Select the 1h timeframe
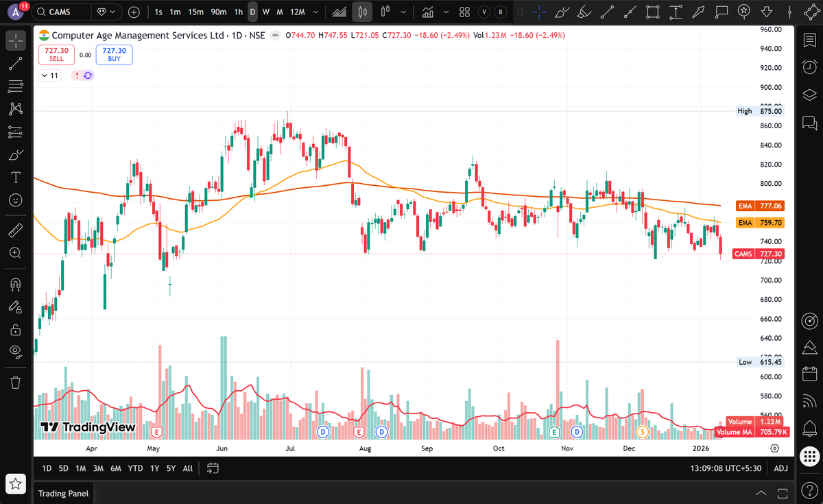The width and height of the screenshot is (823, 504). (239, 12)
